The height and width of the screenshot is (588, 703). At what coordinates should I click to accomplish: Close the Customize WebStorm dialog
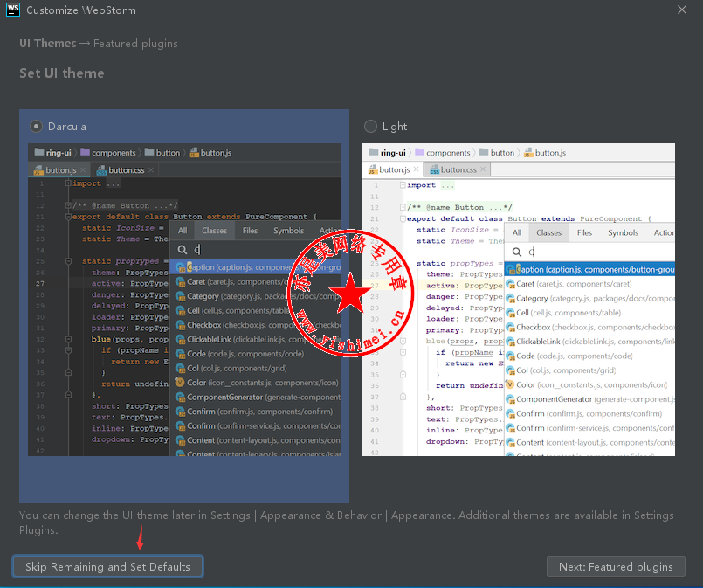682,10
